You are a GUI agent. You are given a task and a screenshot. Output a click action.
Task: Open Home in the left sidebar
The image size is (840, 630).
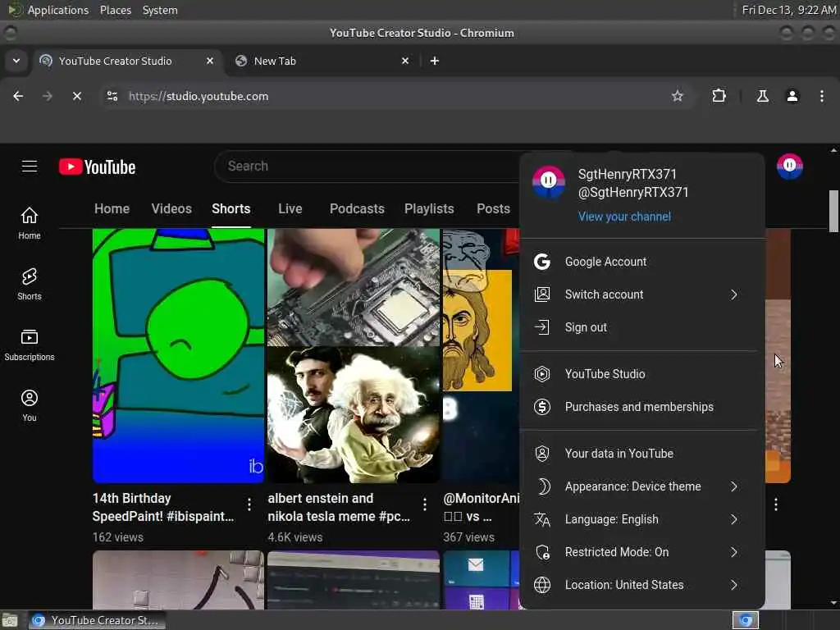click(x=29, y=223)
